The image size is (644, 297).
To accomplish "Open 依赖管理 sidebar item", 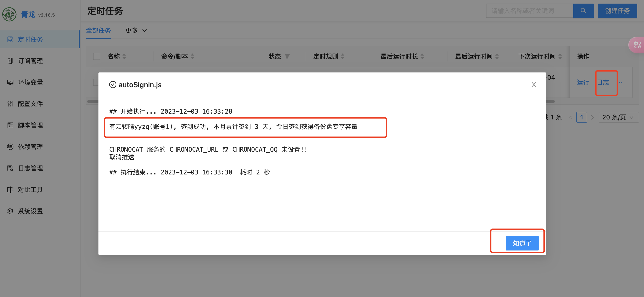I will coord(30,147).
